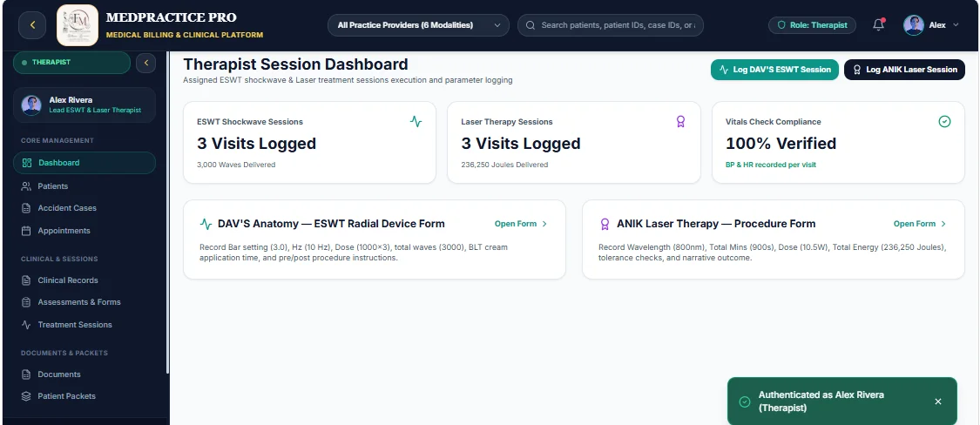Image resolution: width=980 pixels, height=425 pixels.
Task: Click Log ANIK Laser Session button
Action: click(x=904, y=70)
